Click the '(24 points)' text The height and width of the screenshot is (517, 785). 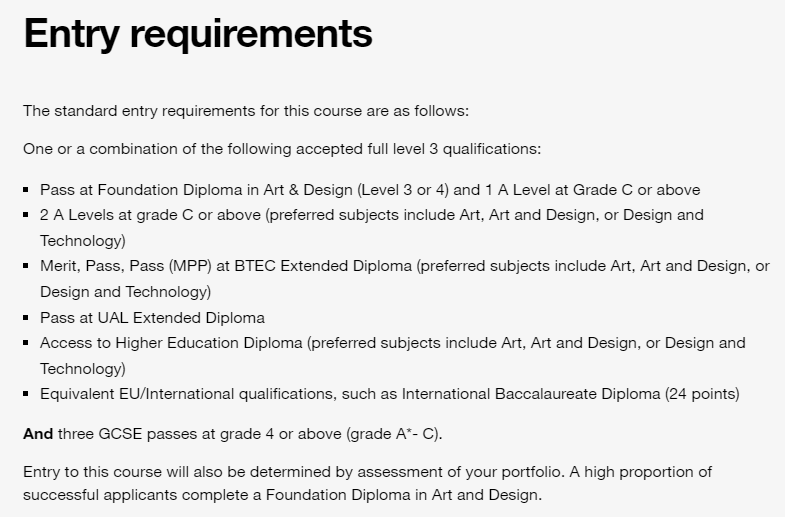coord(702,394)
